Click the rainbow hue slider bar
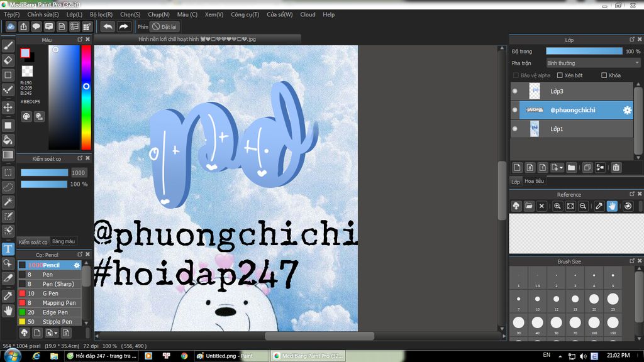This screenshot has width=644, height=362. pyautogui.click(x=86, y=97)
